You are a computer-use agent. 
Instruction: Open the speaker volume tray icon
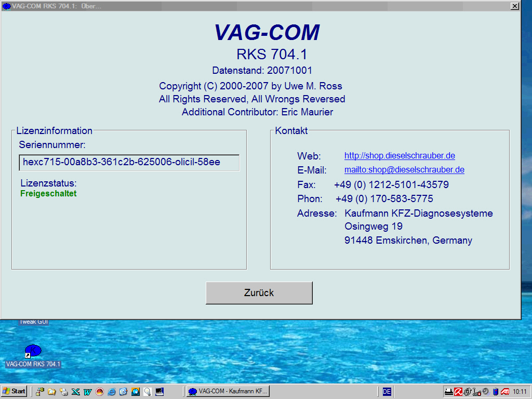pos(486,392)
